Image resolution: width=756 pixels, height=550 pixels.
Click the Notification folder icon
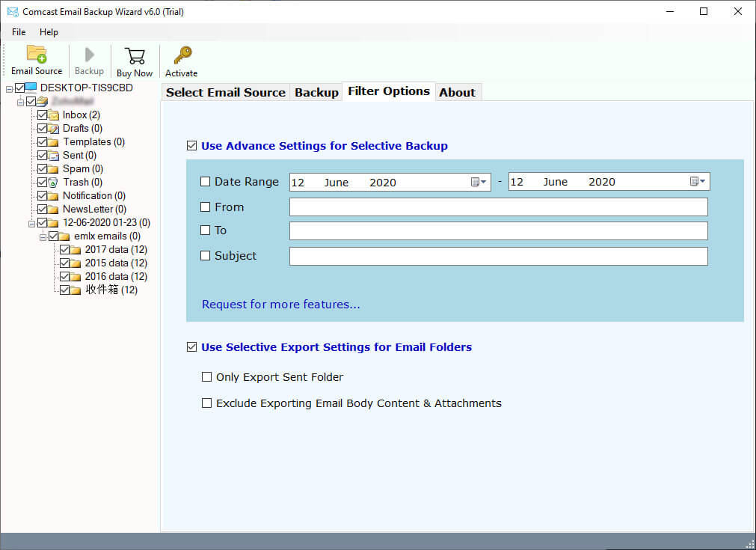point(54,196)
